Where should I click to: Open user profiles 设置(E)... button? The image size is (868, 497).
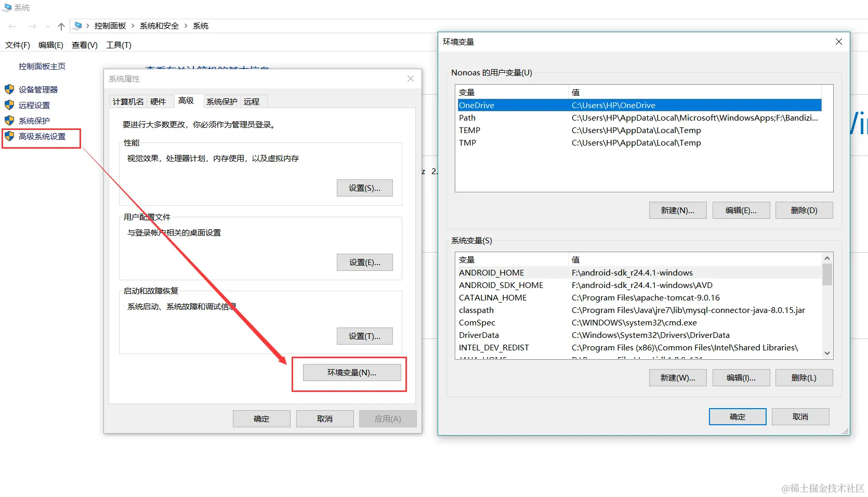(364, 262)
